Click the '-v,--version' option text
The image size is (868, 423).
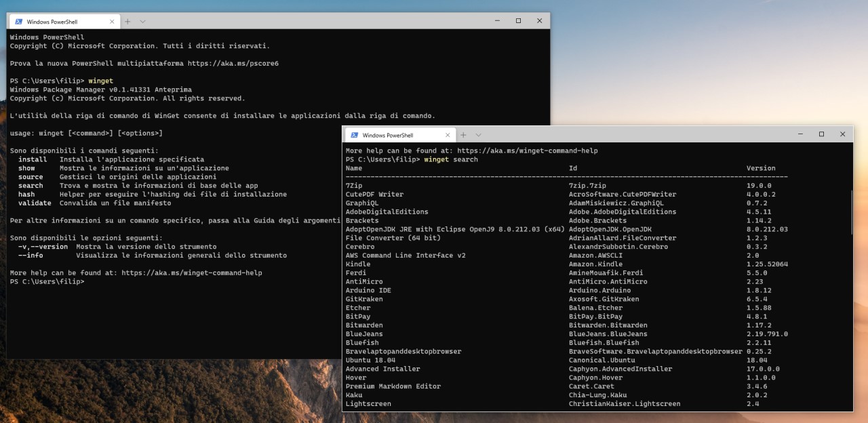pyautogui.click(x=43, y=247)
